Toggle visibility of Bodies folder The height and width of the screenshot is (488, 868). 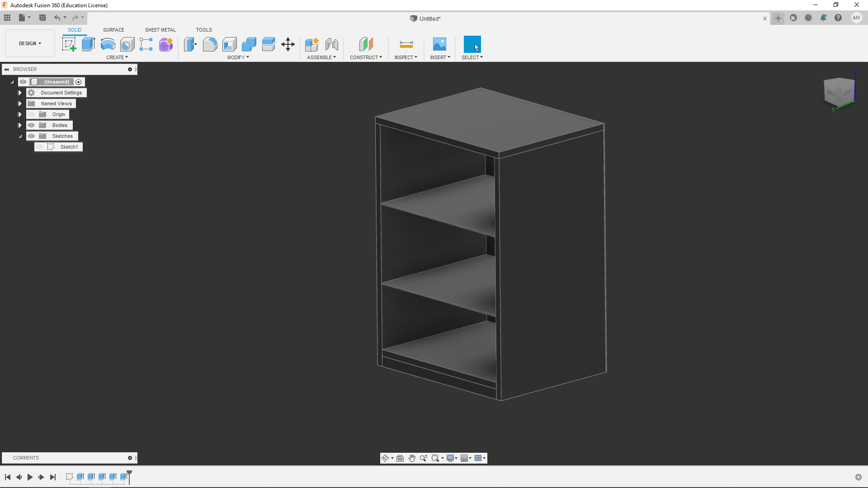pos(31,125)
